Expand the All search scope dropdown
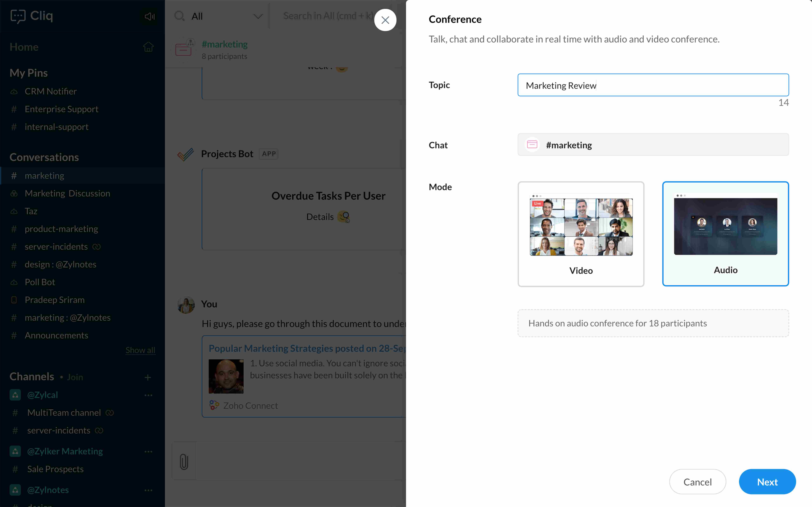Screen dimensions: 812x507 coord(258,16)
